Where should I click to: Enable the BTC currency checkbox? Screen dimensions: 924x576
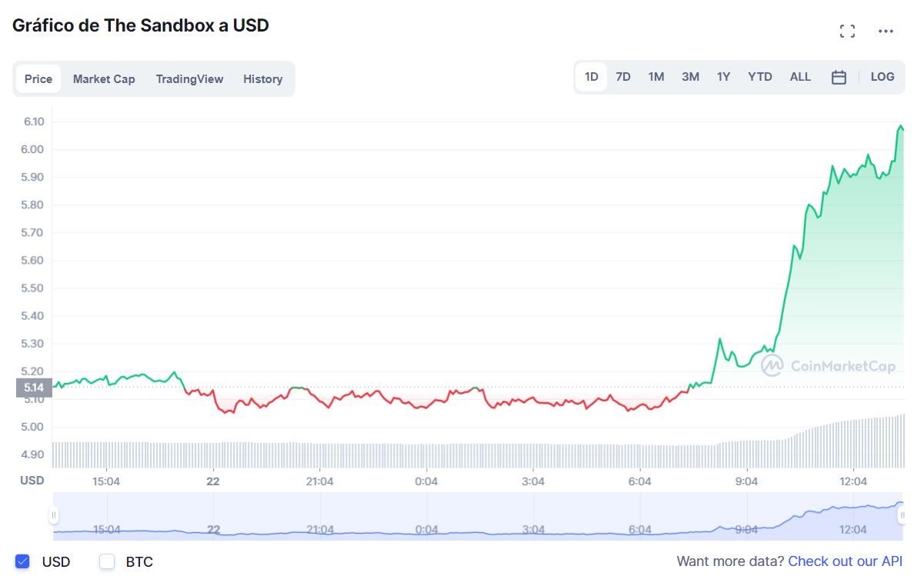[x=107, y=561]
